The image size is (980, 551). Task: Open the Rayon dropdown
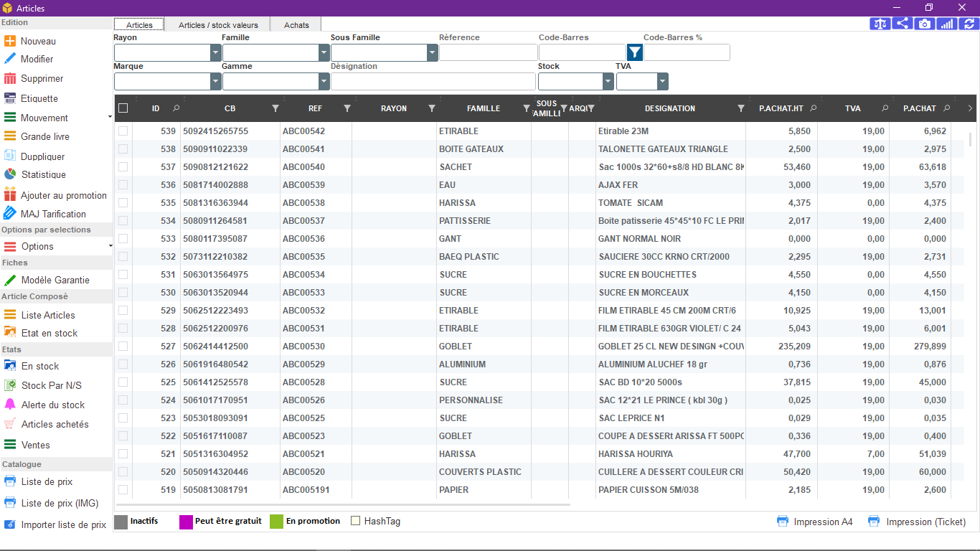[x=216, y=52]
